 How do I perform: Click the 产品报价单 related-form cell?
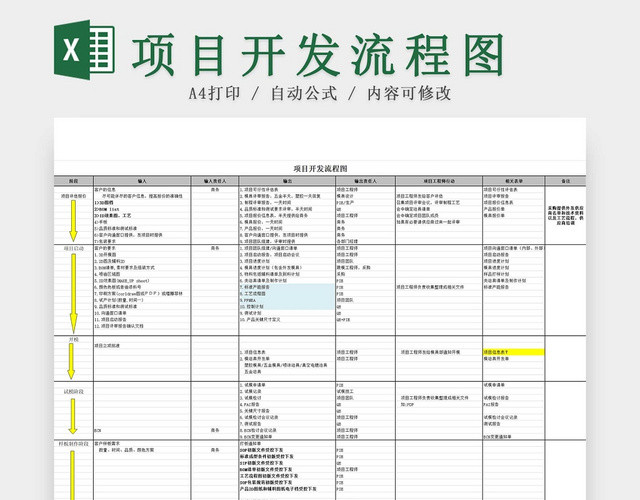coord(494,209)
